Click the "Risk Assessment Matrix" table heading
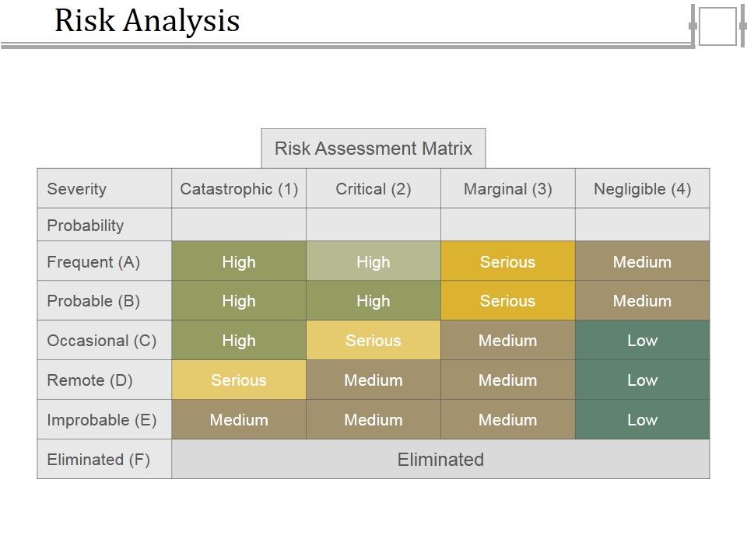The width and height of the screenshot is (747, 560). pyautogui.click(x=373, y=149)
